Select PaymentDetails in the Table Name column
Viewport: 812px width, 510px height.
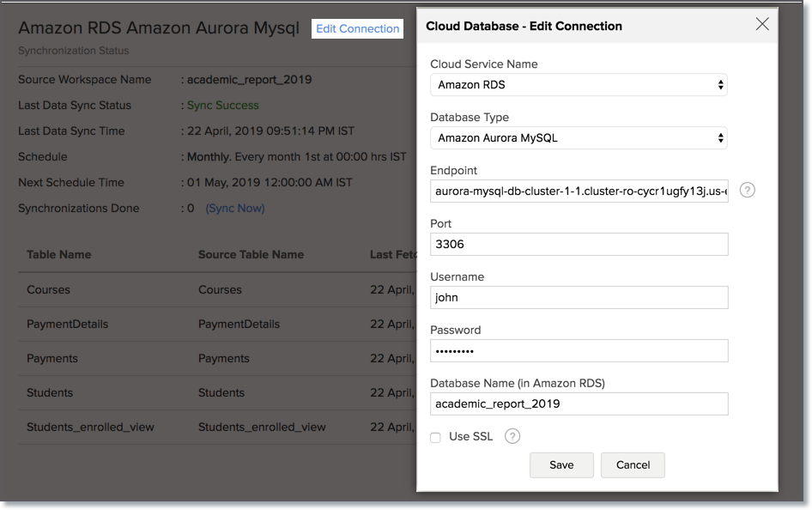67,325
